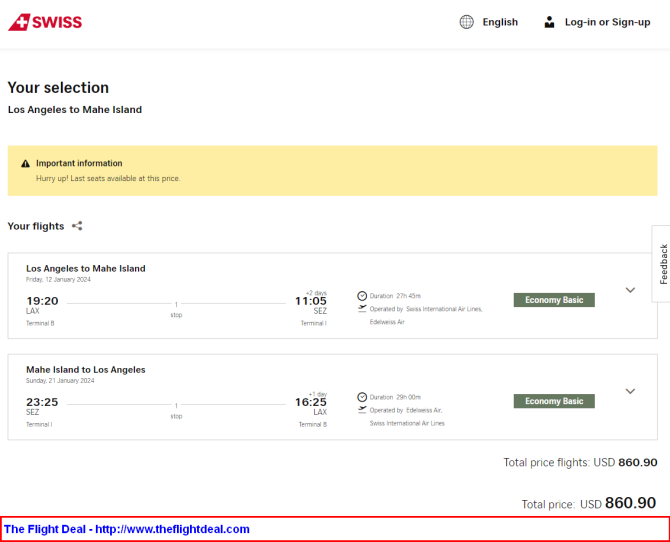
Task: Click arrival time 11:05
Action: [311, 301]
